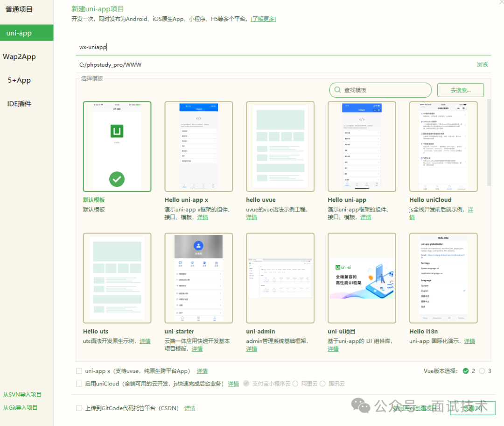Enable the uni-app x checkbox
This screenshot has height=426, width=504.
click(79, 371)
